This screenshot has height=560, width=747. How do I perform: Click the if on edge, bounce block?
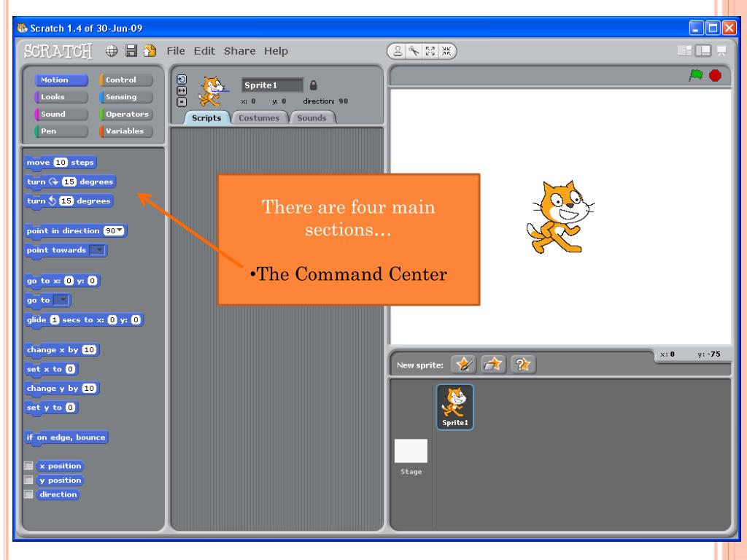point(66,437)
